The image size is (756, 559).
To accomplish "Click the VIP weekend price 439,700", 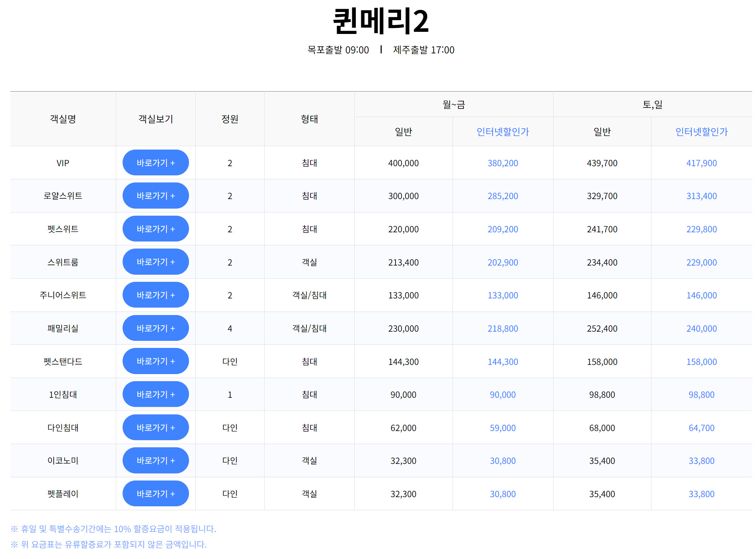I will pos(602,163).
